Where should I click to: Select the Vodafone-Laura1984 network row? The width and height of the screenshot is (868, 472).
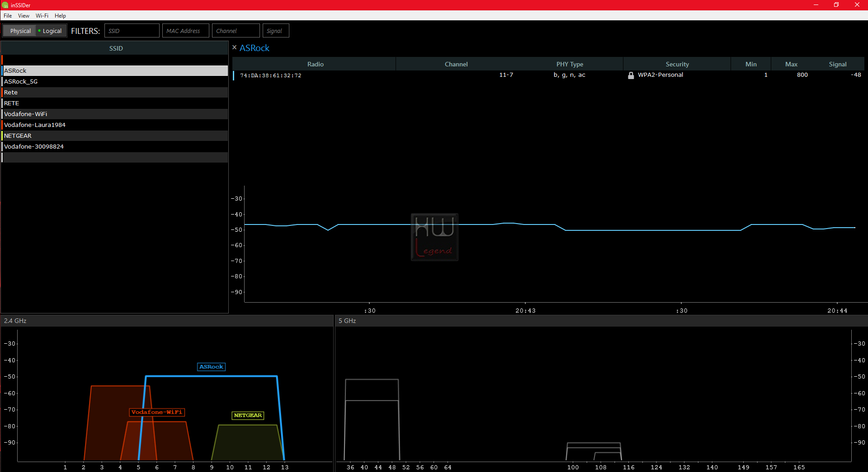pyautogui.click(x=115, y=125)
